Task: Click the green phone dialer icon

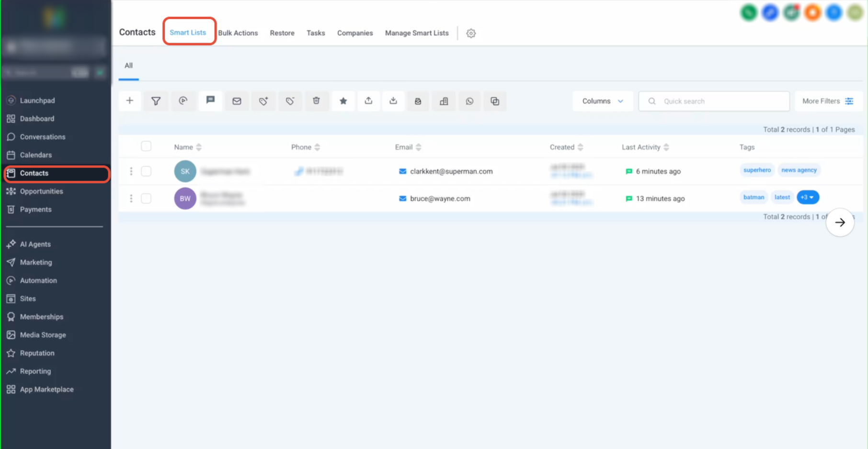Action: [749, 12]
